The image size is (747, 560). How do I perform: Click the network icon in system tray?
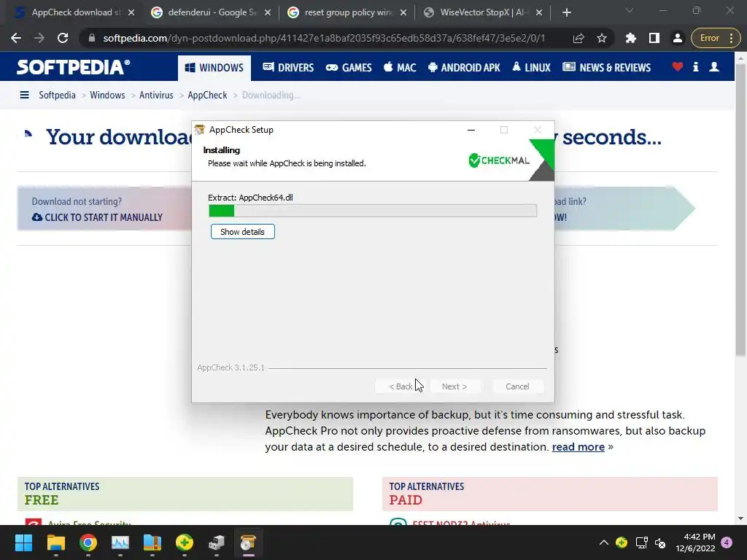click(x=641, y=542)
